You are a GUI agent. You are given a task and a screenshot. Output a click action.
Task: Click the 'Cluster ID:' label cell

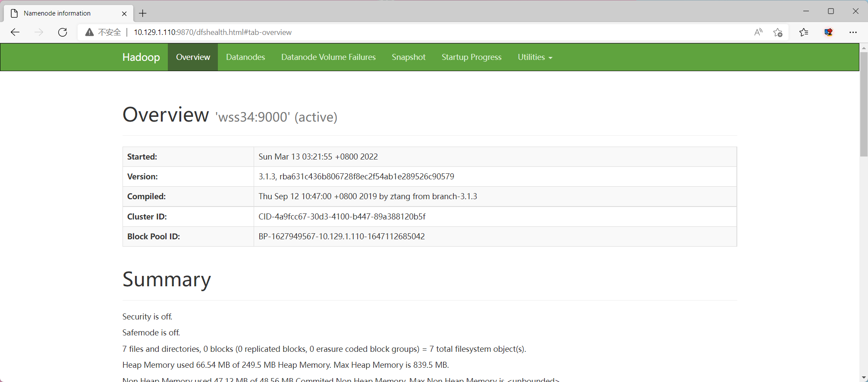[x=188, y=216]
